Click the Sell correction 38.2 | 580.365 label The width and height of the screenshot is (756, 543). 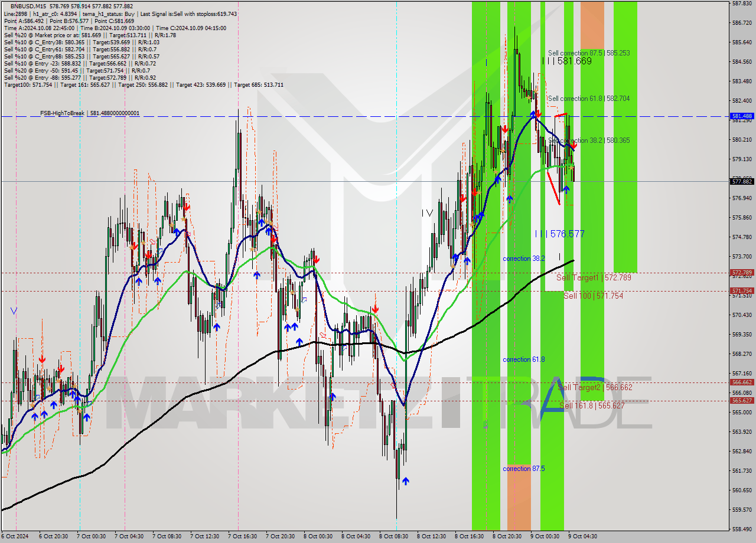[x=588, y=140]
